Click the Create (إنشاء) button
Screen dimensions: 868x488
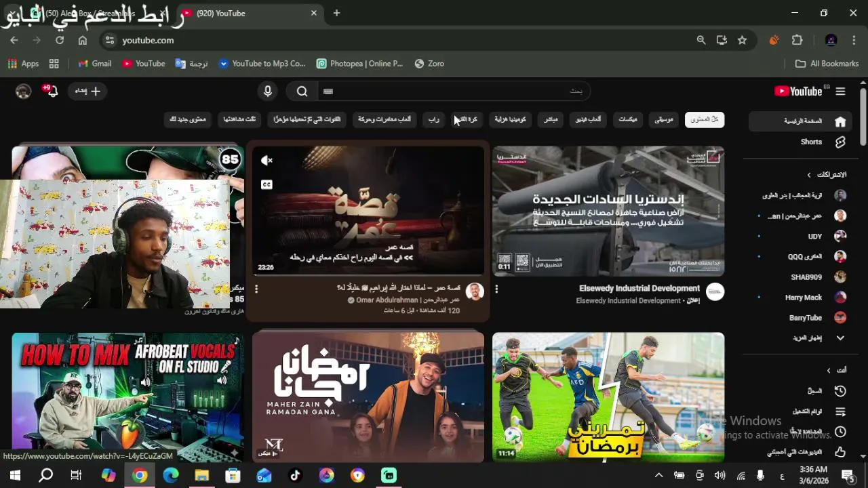pos(87,91)
